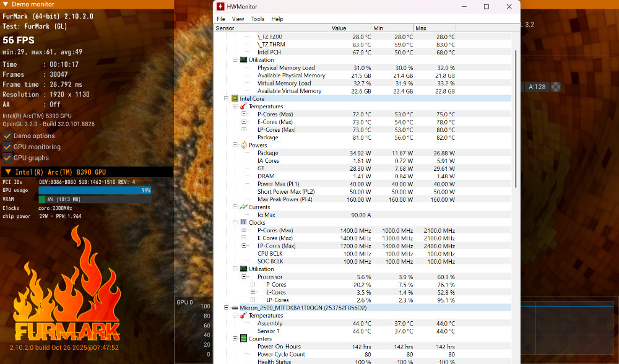Click the Clocks icon in Intel Core
This screenshot has height=364, width=619.
(x=243, y=222)
